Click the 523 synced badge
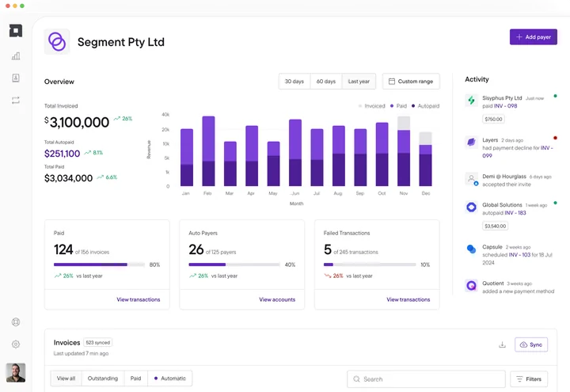 point(98,343)
